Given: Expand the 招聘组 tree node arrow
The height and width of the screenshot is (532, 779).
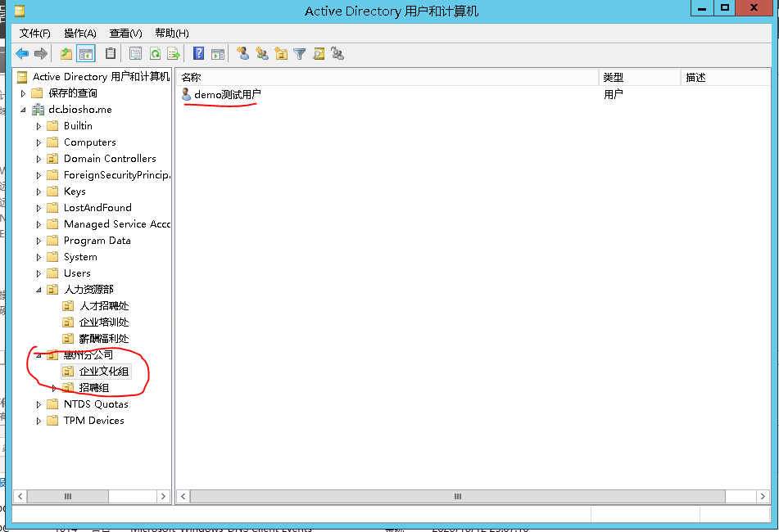Looking at the screenshot, I should coord(55,388).
